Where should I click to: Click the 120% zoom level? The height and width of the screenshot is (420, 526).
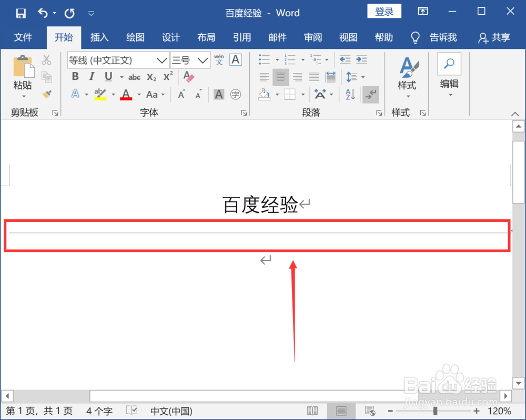pos(500,411)
